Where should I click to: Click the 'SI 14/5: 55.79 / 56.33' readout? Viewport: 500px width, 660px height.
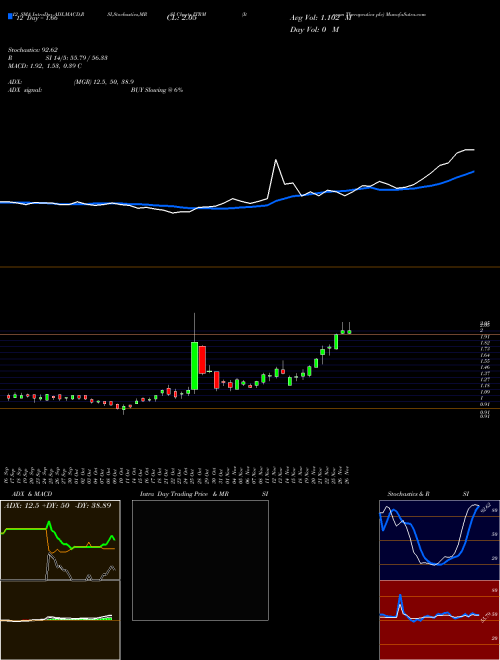click(77, 58)
